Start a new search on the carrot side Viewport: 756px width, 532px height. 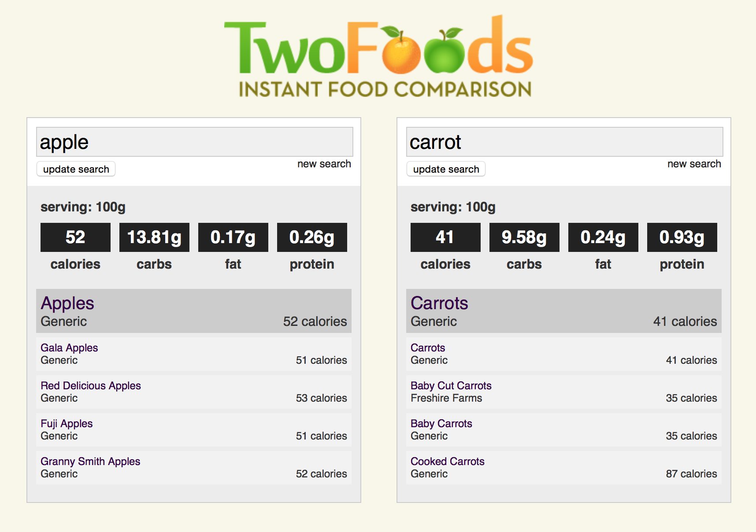[694, 163]
